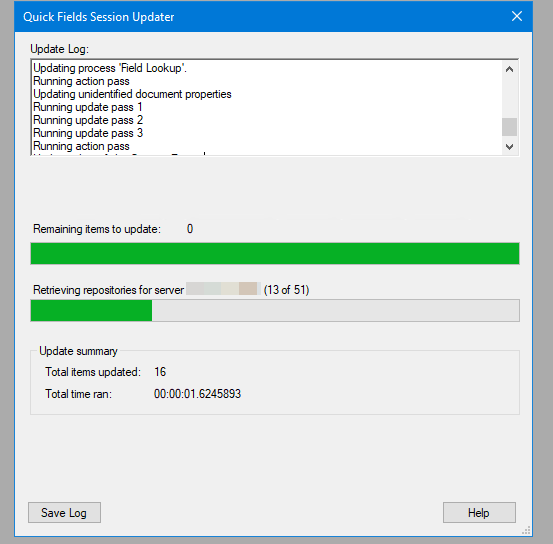Click the repository retrieval progress bar
The width and height of the screenshot is (553, 544).
(x=275, y=310)
